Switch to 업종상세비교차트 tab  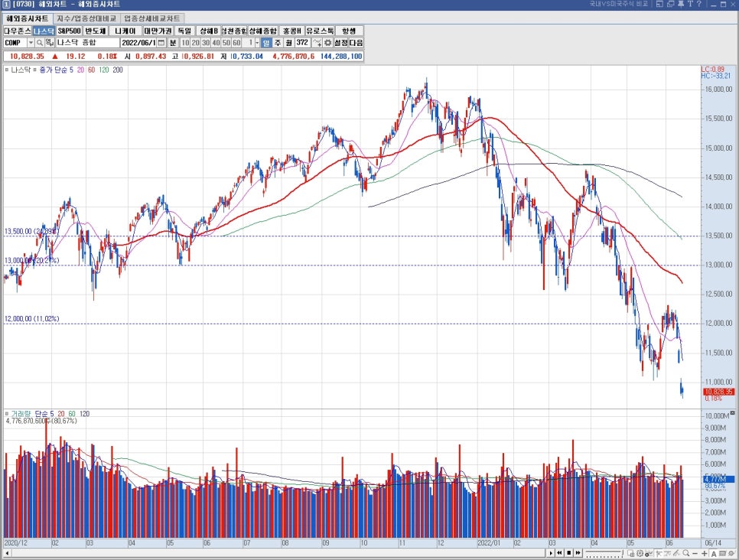click(x=152, y=18)
